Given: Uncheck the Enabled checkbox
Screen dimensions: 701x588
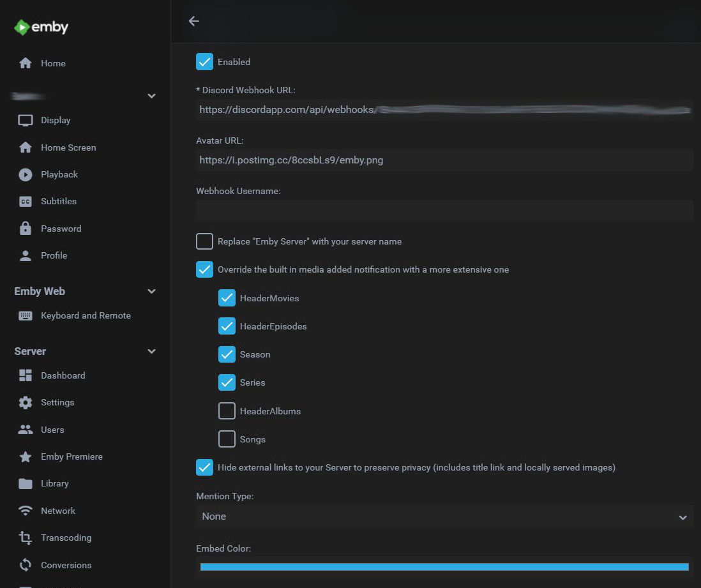Looking at the screenshot, I should pos(204,62).
